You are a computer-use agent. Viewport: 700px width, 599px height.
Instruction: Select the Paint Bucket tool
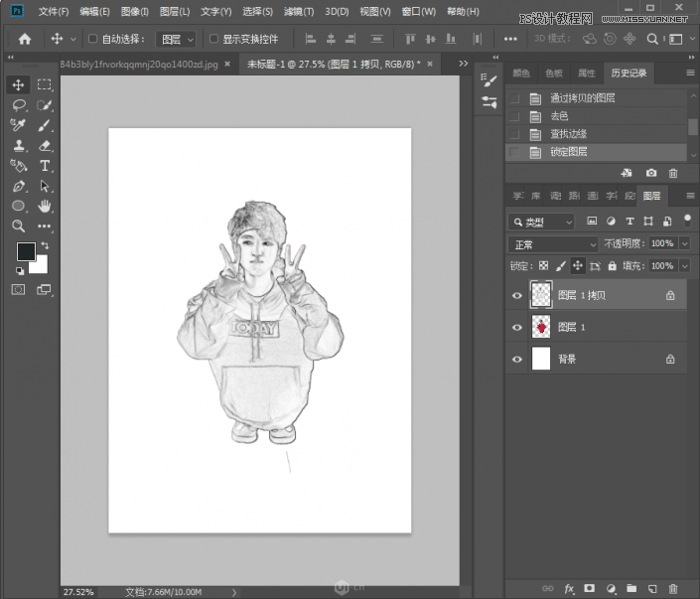coord(18,166)
